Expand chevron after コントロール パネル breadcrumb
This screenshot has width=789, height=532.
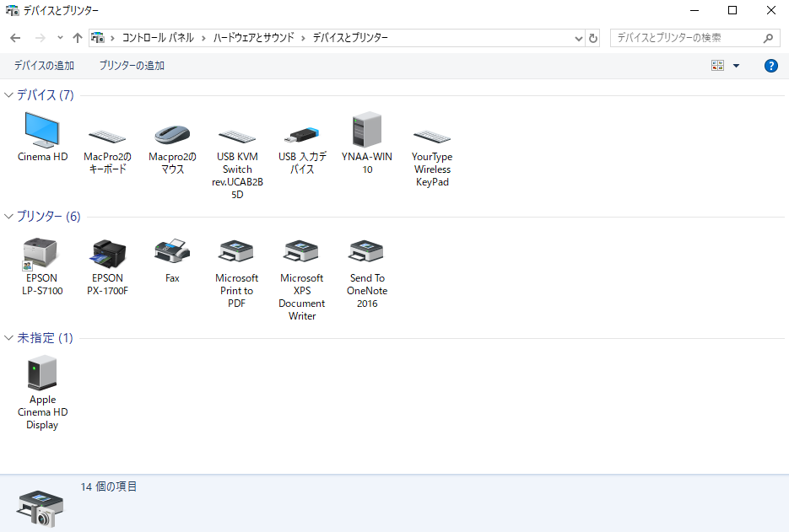point(203,38)
